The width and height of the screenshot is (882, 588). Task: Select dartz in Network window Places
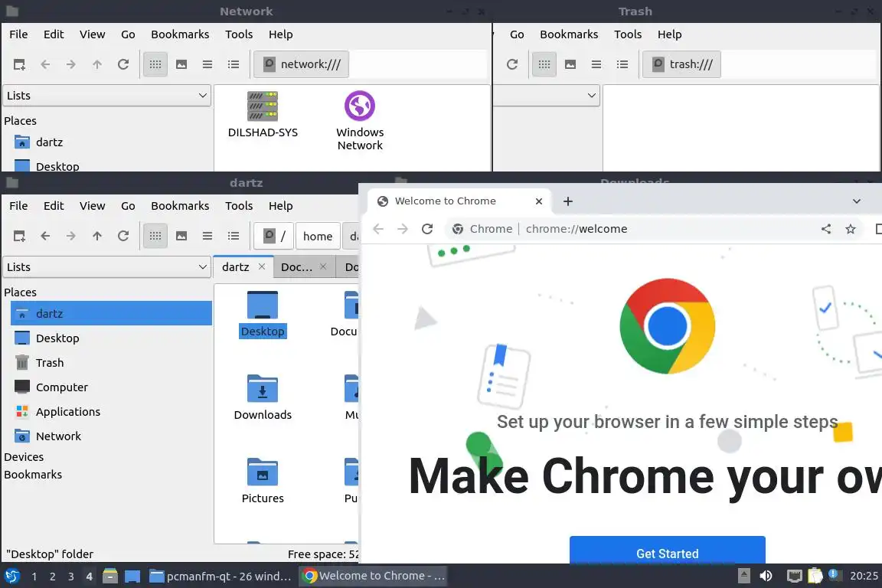pyautogui.click(x=111, y=142)
